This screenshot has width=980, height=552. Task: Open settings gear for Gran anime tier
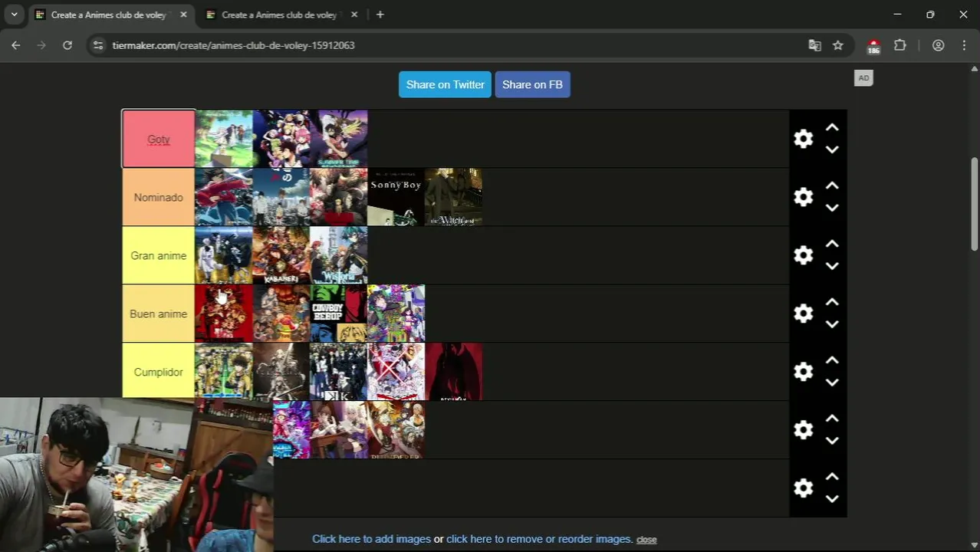click(803, 255)
